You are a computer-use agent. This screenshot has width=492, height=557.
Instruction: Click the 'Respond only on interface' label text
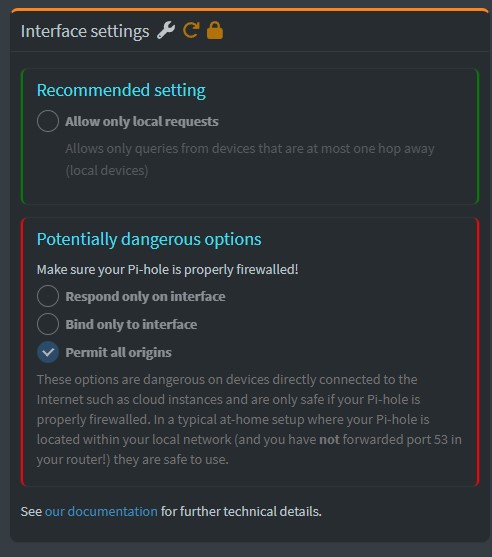coord(145,296)
